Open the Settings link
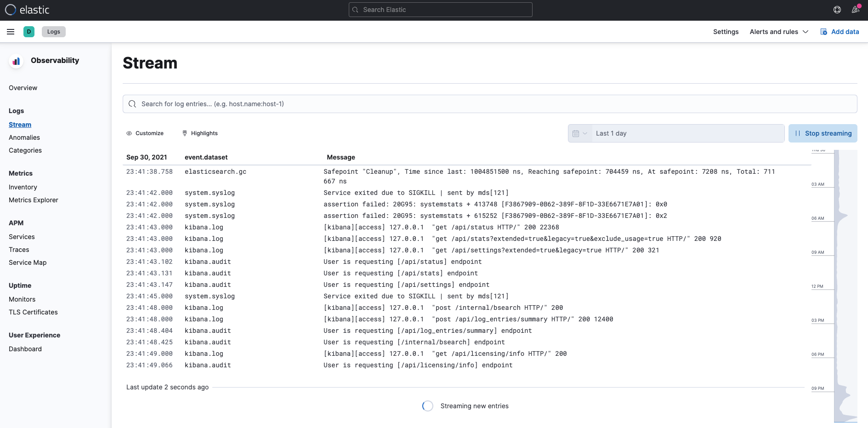 pyautogui.click(x=726, y=32)
